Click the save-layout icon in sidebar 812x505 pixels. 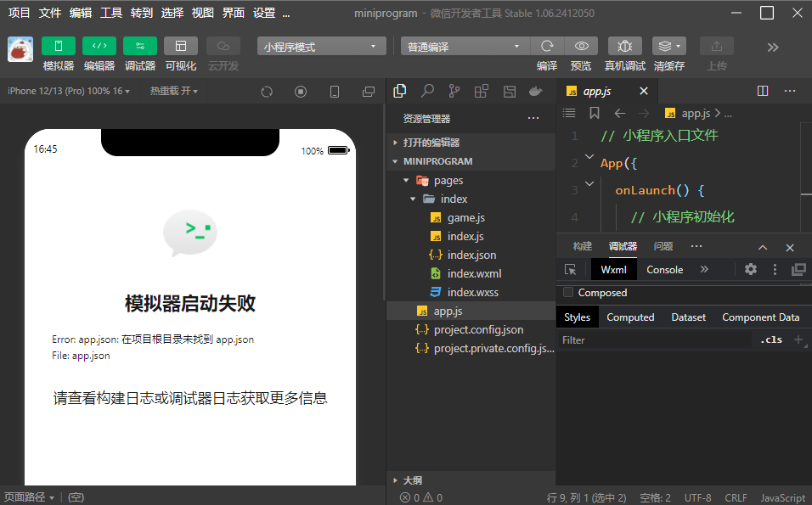[x=510, y=92]
